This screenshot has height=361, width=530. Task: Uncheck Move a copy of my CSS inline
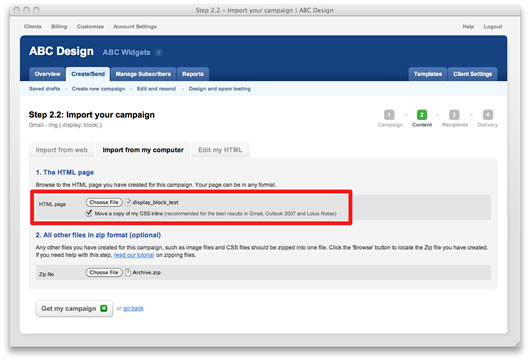(89, 213)
